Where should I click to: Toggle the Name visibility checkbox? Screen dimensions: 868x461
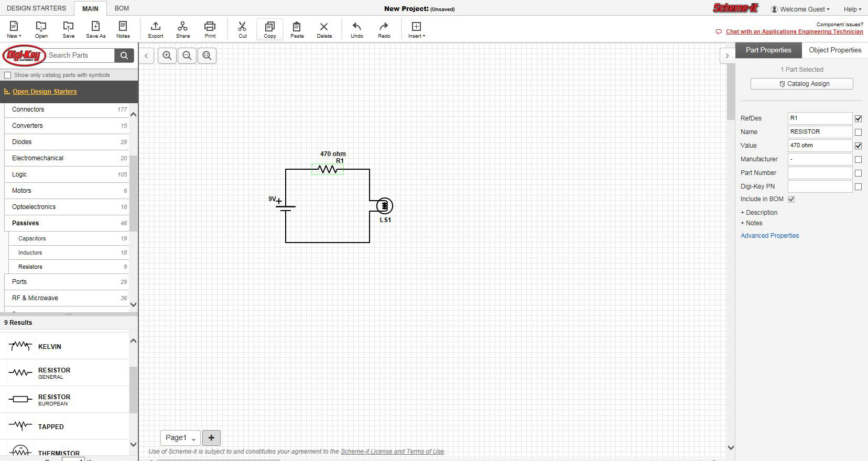(858, 132)
